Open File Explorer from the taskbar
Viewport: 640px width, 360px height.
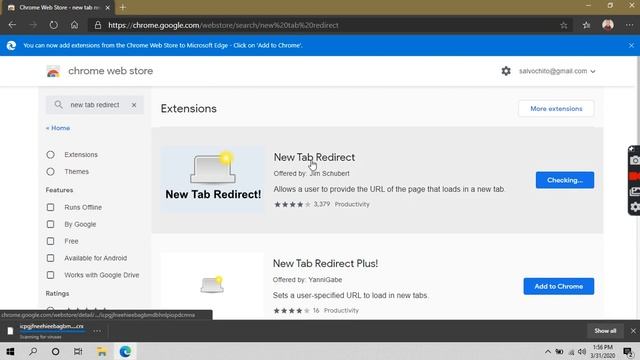tap(102, 351)
